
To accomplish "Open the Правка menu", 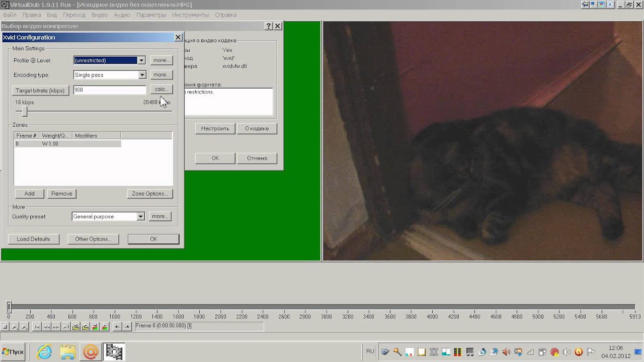I will [32, 15].
